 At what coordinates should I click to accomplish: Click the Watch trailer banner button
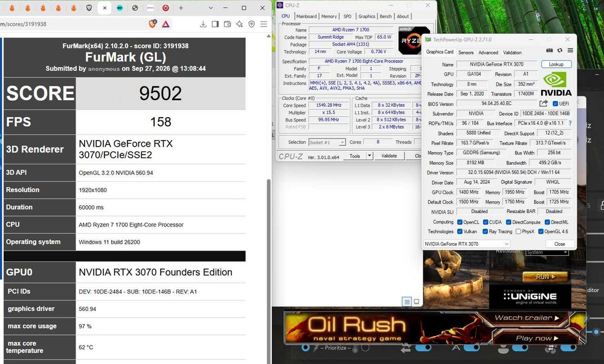(x=526, y=318)
